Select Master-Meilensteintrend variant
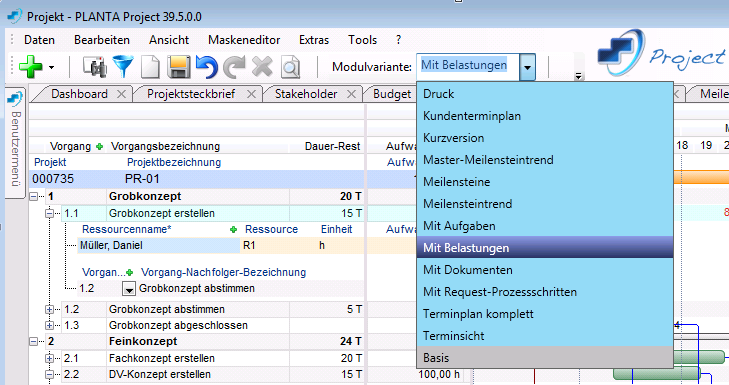This screenshot has height=385, width=729. (x=545, y=160)
